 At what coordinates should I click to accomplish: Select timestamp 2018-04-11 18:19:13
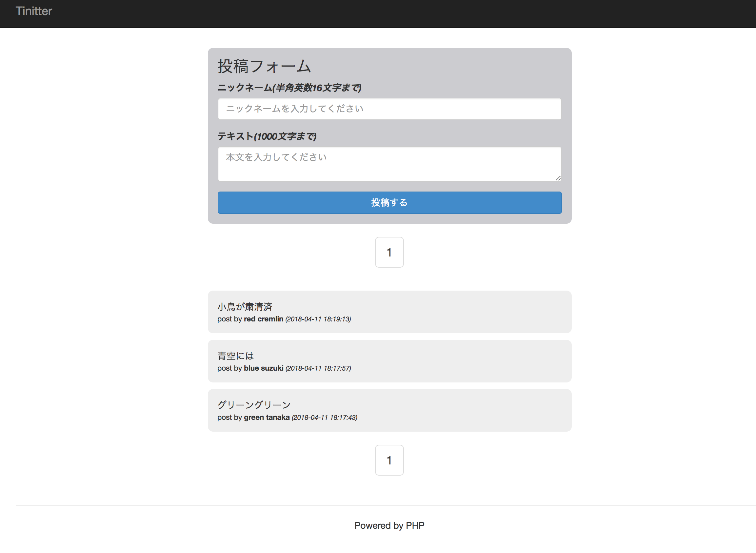coord(318,319)
